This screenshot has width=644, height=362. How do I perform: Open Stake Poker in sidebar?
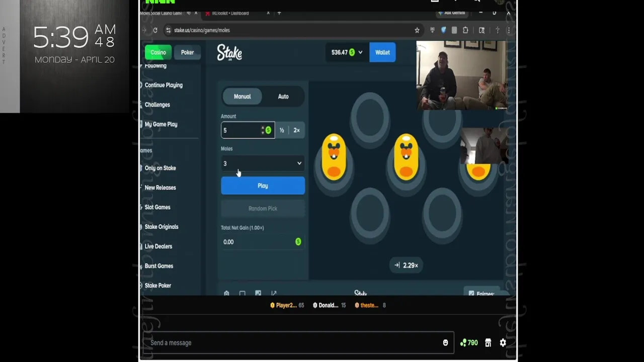coord(158,286)
